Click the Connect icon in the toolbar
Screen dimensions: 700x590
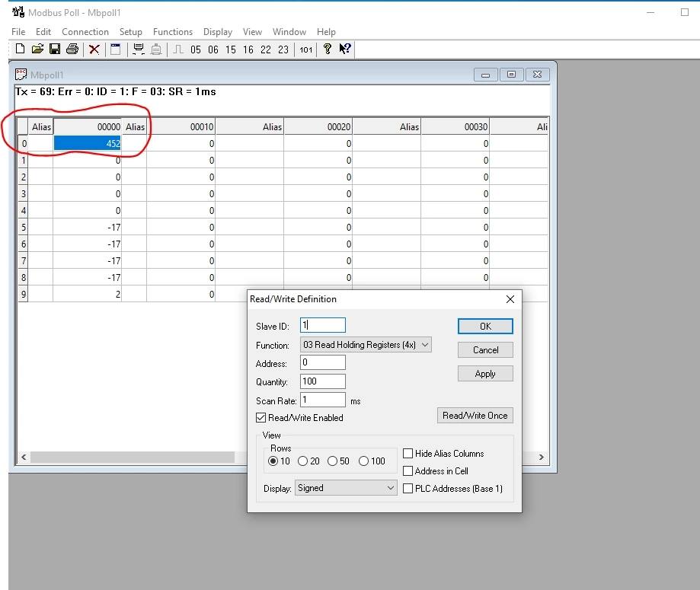tap(139, 49)
